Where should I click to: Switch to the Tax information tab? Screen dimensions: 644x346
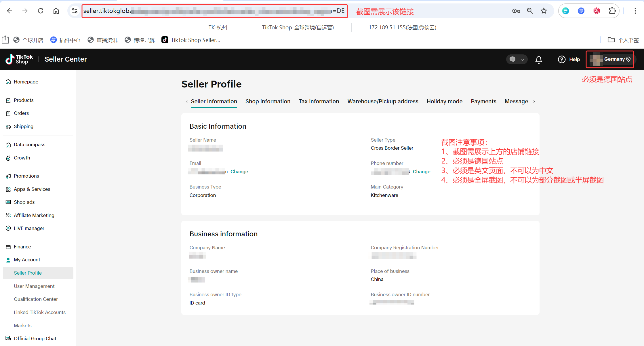click(x=319, y=101)
